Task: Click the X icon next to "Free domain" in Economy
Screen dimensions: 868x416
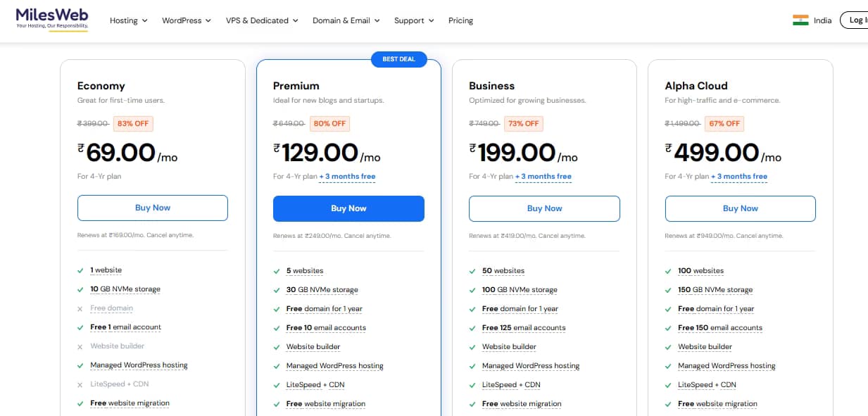Action: pos(81,308)
